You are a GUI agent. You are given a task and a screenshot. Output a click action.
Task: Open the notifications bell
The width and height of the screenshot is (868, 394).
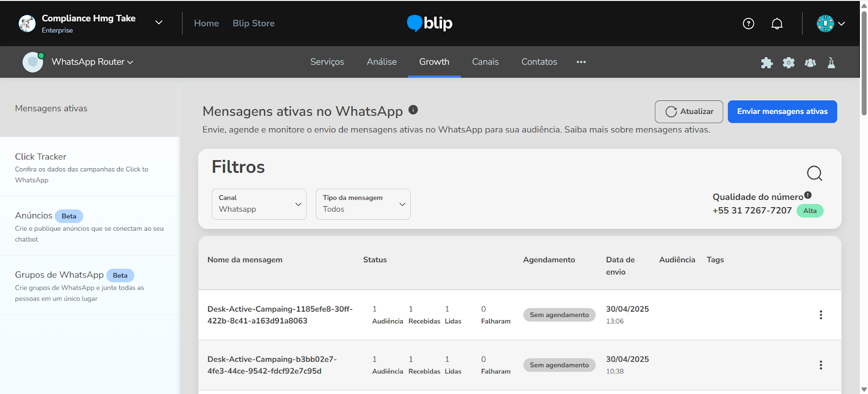[x=777, y=23]
